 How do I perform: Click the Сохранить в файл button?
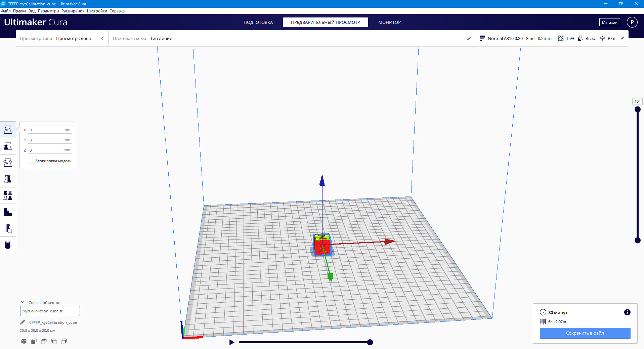coord(585,333)
